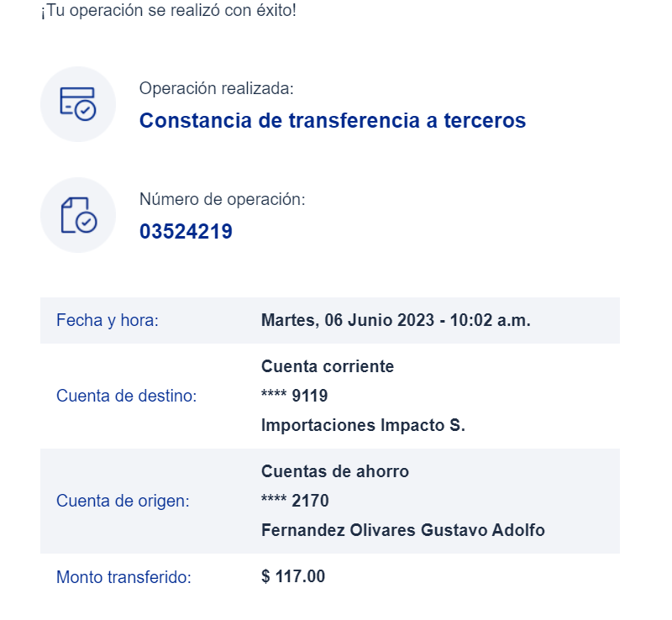Click origin account number ending 2170
Viewport: 672px width, 620px height.
pyautogui.click(x=295, y=502)
